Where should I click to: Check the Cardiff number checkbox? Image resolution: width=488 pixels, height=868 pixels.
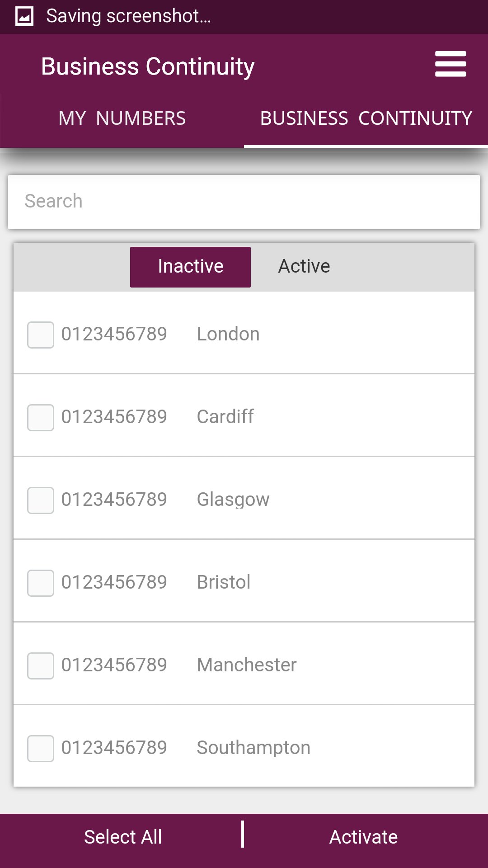(41, 418)
